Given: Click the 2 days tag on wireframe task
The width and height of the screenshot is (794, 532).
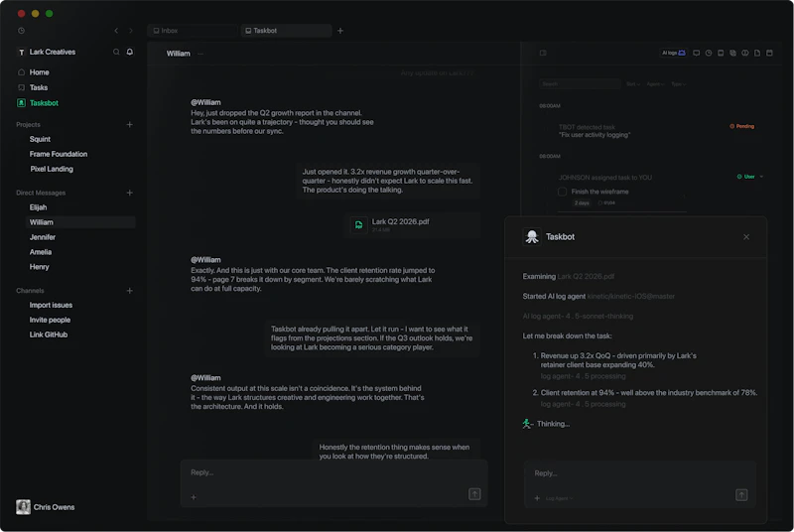Looking at the screenshot, I should point(582,203).
